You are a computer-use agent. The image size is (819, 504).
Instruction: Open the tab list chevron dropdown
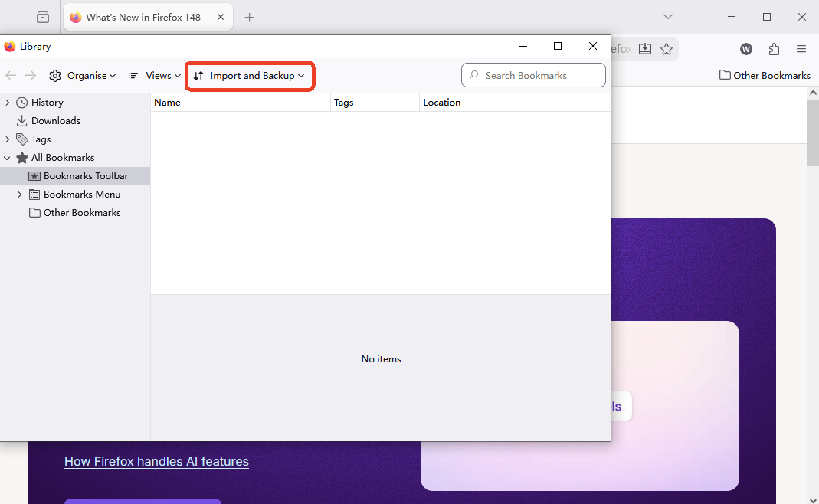[x=667, y=16]
